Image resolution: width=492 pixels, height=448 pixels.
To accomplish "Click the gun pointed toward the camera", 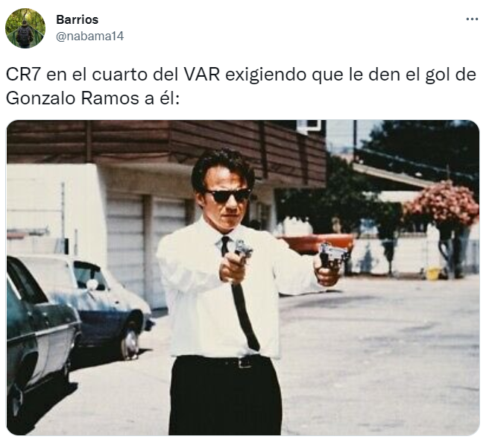I will pyautogui.click(x=242, y=249).
